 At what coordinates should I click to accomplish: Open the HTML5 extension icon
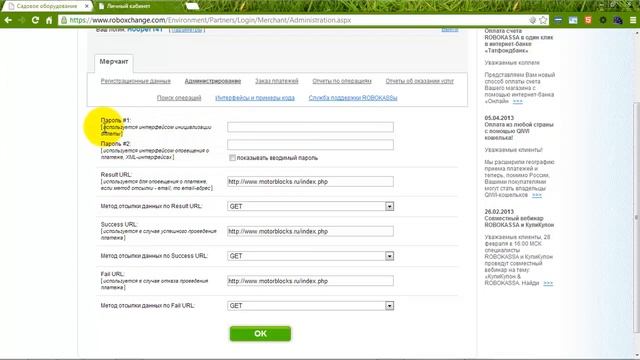588,20
